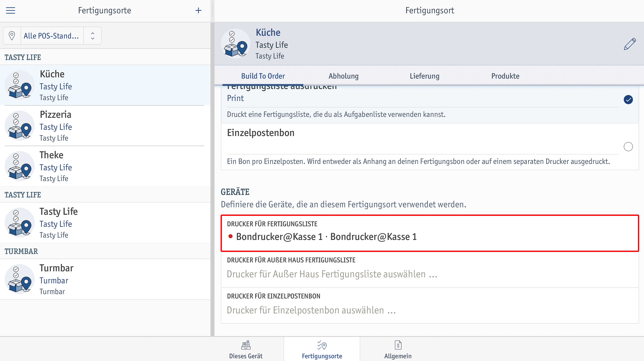Viewport: 644px width, 361px height.
Task: Switch to the Lieferung tab
Action: click(x=424, y=76)
